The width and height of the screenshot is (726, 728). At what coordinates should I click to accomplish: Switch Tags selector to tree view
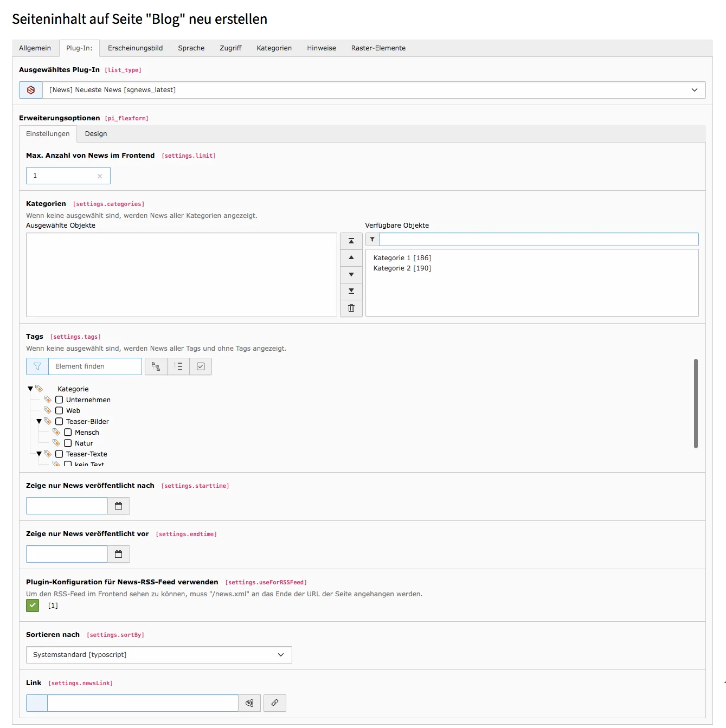pos(156,366)
